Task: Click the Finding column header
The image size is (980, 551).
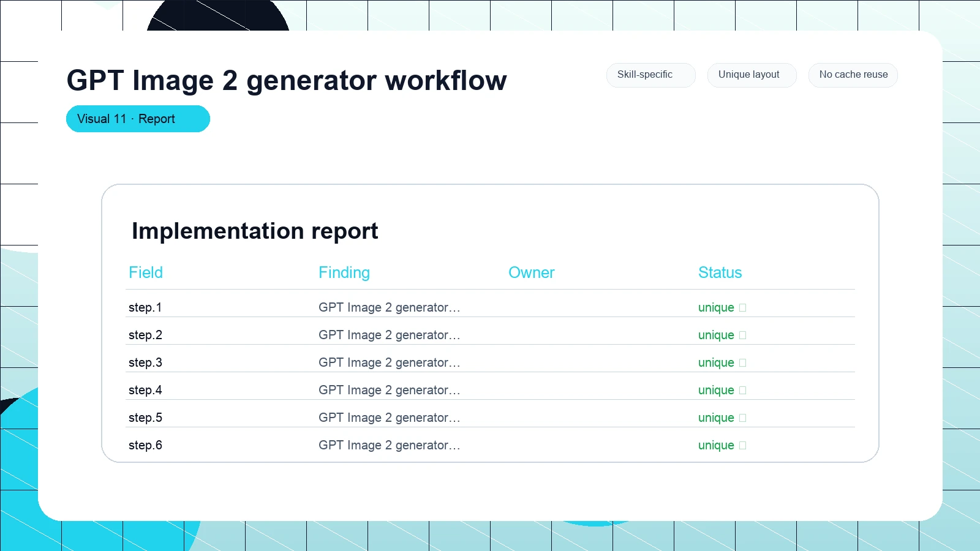Action: 344,272
